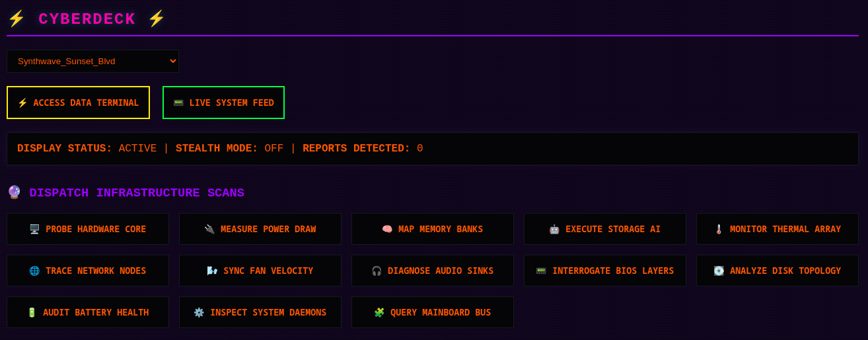Start Measure Power Draw scan
The width and height of the screenshot is (868, 340).
click(x=260, y=229)
